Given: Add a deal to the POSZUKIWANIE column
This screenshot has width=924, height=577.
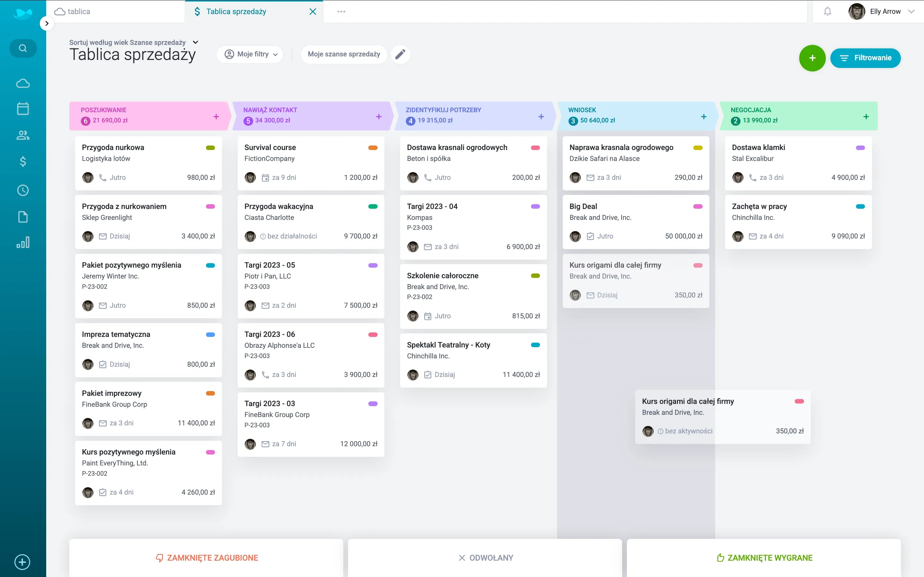Looking at the screenshot, I should tap(216, 116).
